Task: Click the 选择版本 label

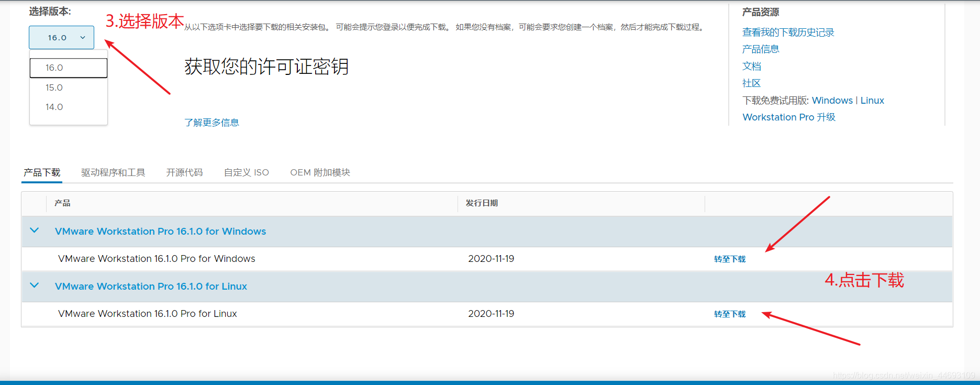Action: (x=50, y=12)
